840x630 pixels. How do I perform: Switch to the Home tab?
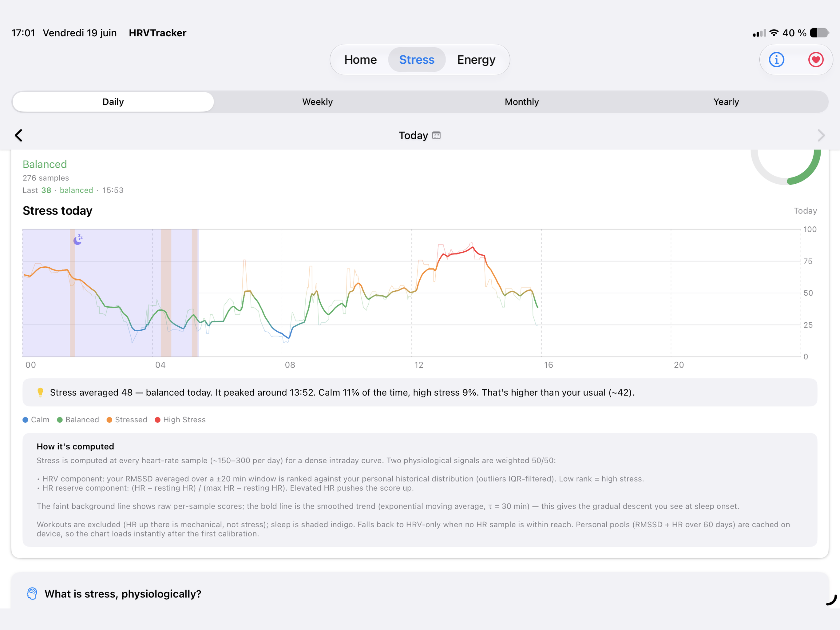360,60
